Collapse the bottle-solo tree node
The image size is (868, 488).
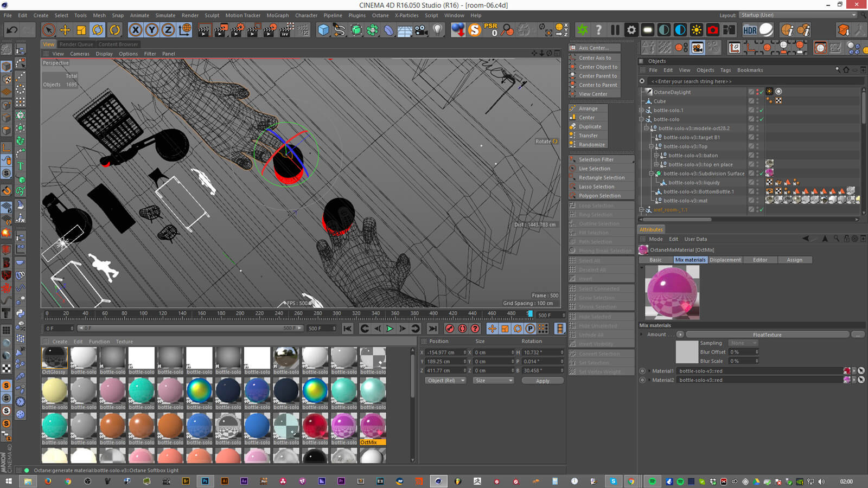tap(641, 119)
